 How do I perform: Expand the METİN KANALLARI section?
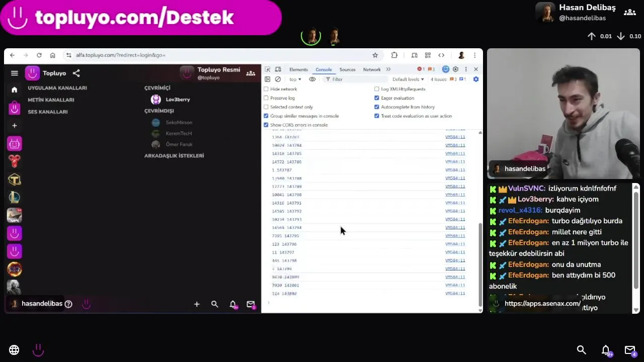(51, 100)
